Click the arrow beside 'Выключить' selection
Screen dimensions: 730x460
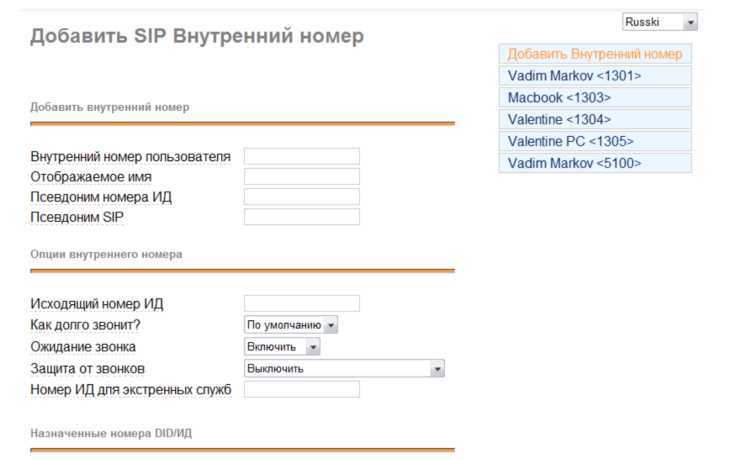[x=437, y=368]
